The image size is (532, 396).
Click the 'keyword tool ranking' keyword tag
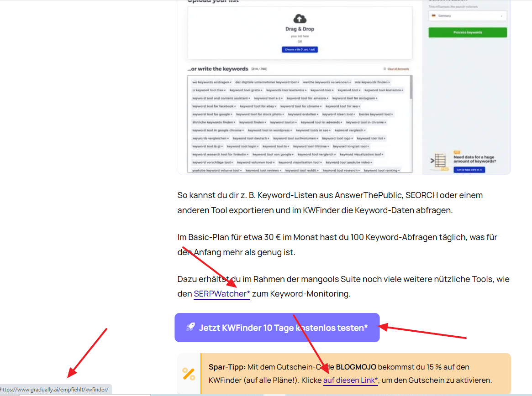[x=382, y=171]
